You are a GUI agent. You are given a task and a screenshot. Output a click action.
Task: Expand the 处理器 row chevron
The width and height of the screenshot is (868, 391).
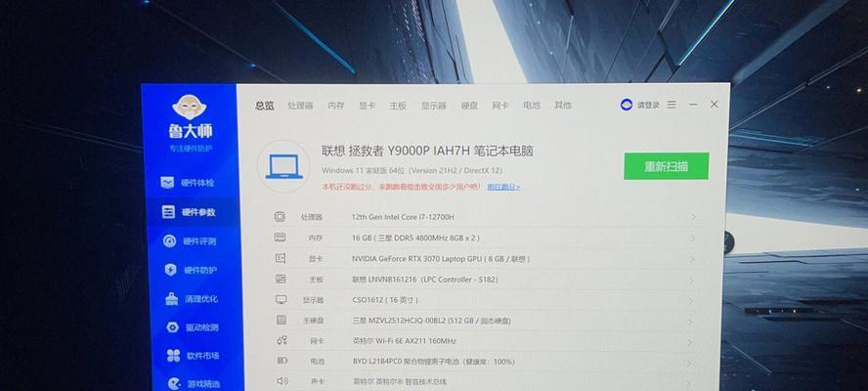pos(692,217)
